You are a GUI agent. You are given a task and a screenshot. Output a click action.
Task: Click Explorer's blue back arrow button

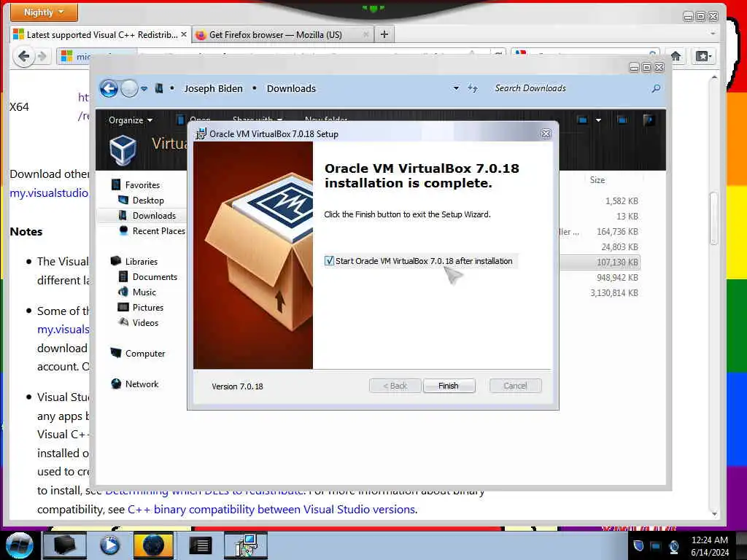109,88
